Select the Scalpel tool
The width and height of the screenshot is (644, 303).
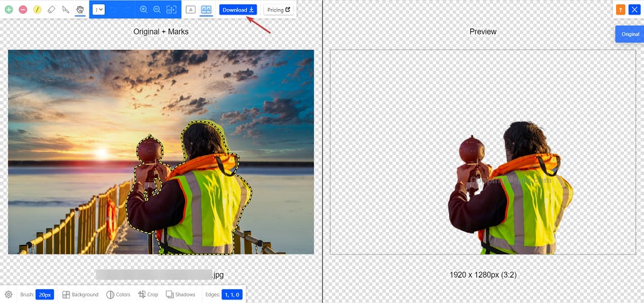66,10
